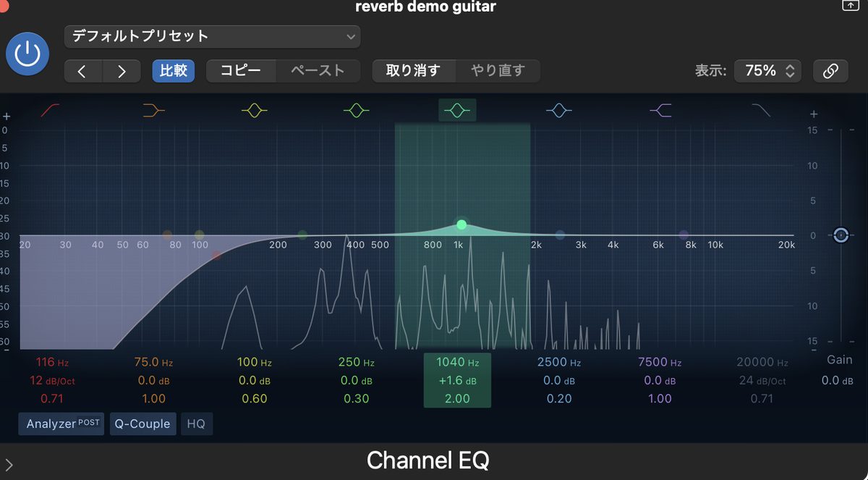Toggle the orange low-shelf band icon

coord(153,110)
